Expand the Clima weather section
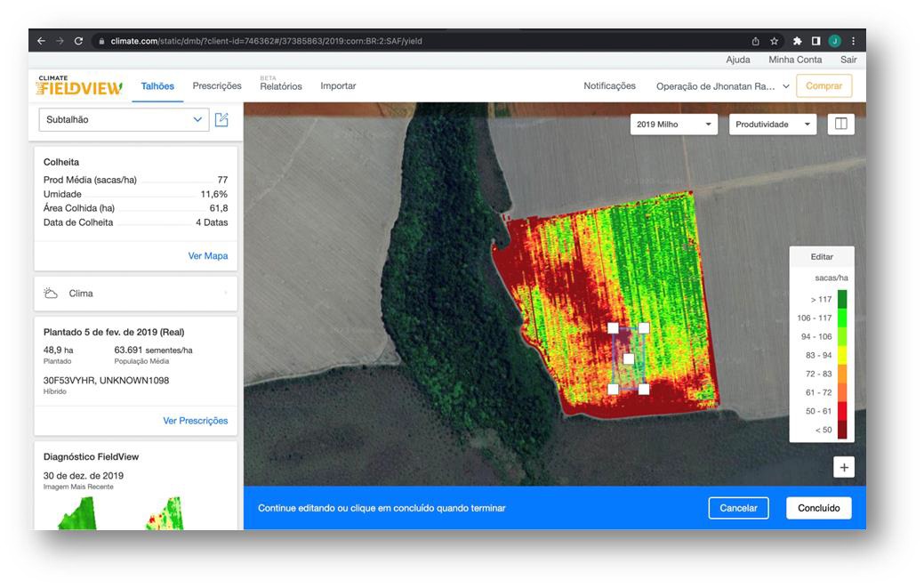This screenshot has width=924, height=588. (135, 294)
